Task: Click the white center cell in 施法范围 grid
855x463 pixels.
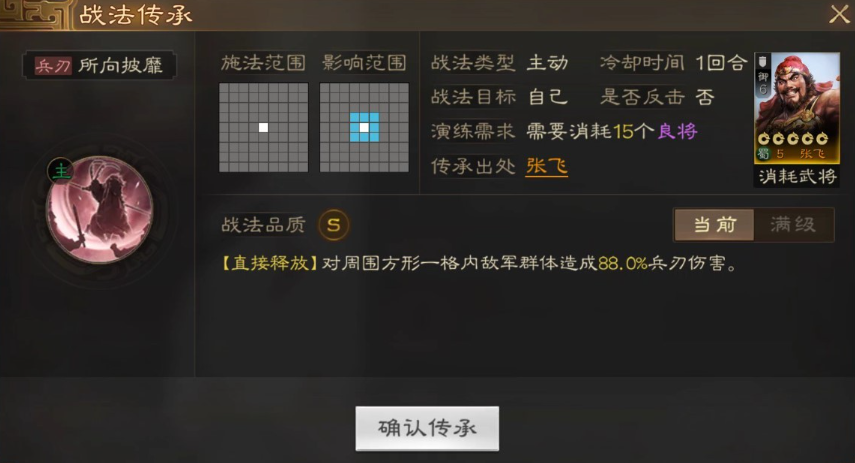Action: click(x=263, y=128)
